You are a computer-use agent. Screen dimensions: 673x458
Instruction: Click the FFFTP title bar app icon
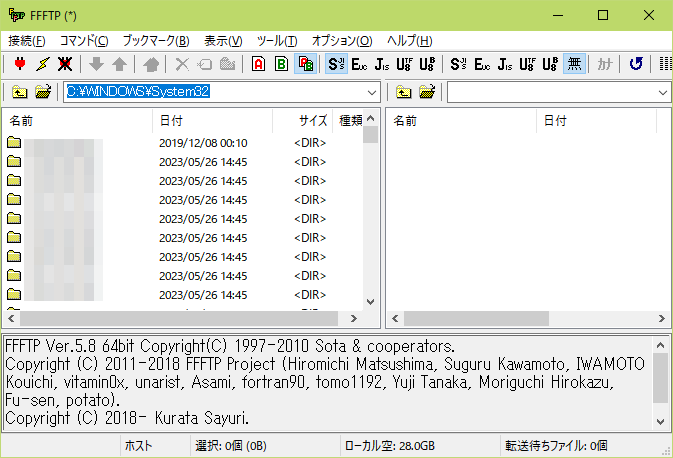(x=17, y=15)
